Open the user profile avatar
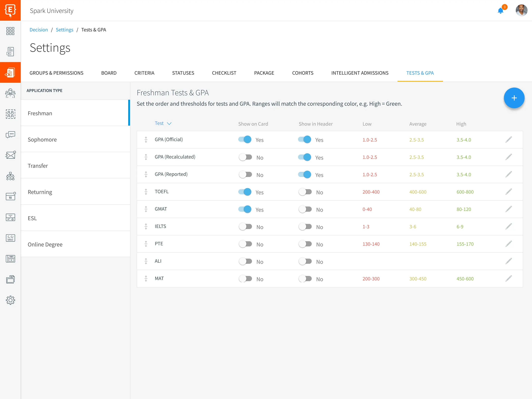Viewport: 532px width, 399px height. tap(521, 10)
